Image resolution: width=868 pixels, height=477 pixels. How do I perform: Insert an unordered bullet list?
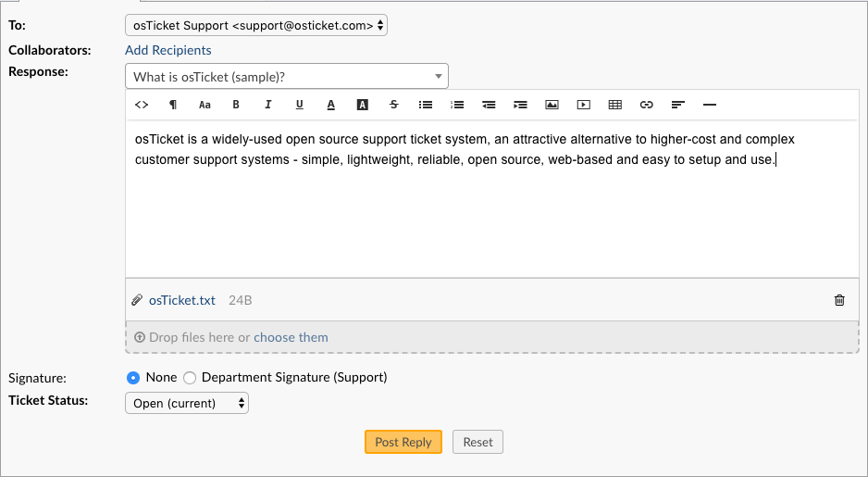point(426,105)
